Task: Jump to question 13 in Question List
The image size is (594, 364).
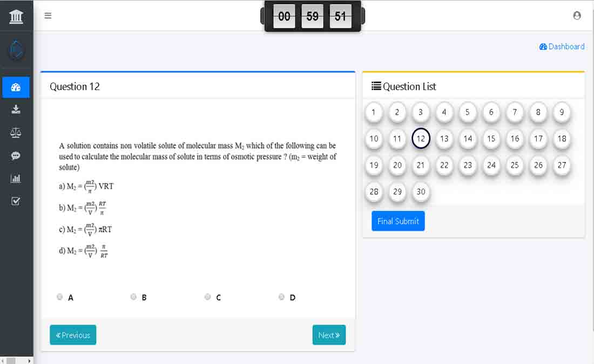Action: (x=444, y=139)
